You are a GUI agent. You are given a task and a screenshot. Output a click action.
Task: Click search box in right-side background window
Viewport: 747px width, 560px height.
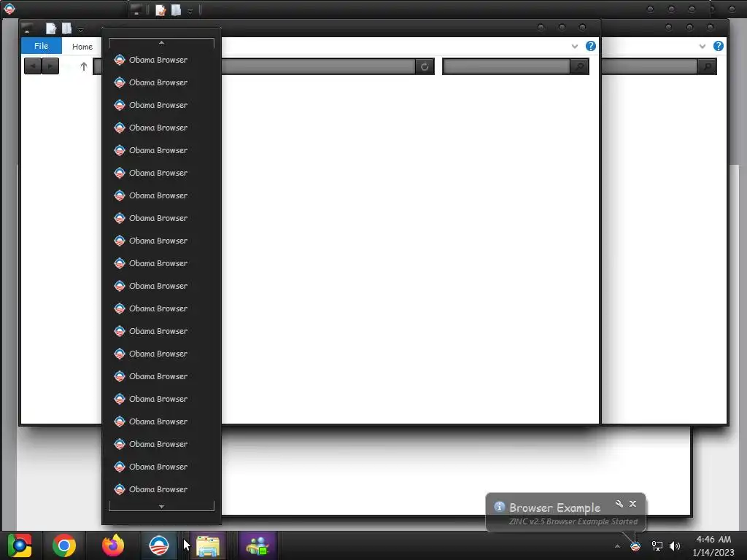[649, 66]
